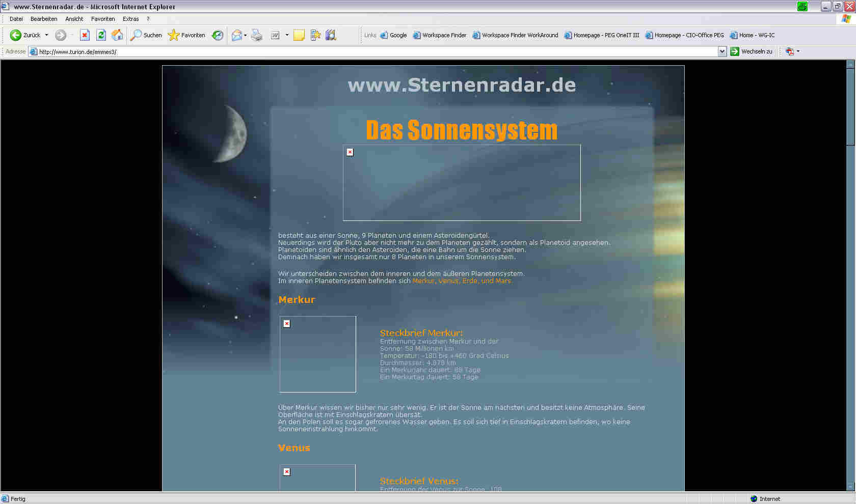Click the Bearbeiten mit Word toolbar icon
Image resolution: width=856 pixels, height=504 pixels.
point(274,35)
